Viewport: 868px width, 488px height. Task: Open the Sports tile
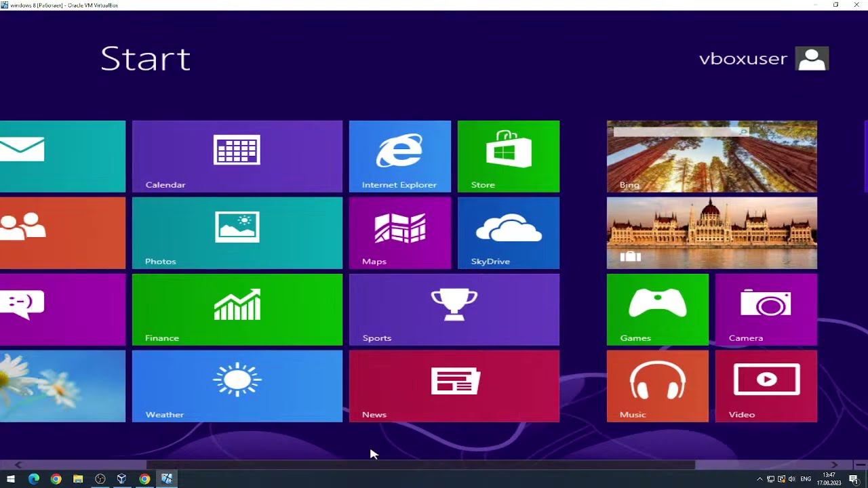pyautogui.click(x=454, y=309)
